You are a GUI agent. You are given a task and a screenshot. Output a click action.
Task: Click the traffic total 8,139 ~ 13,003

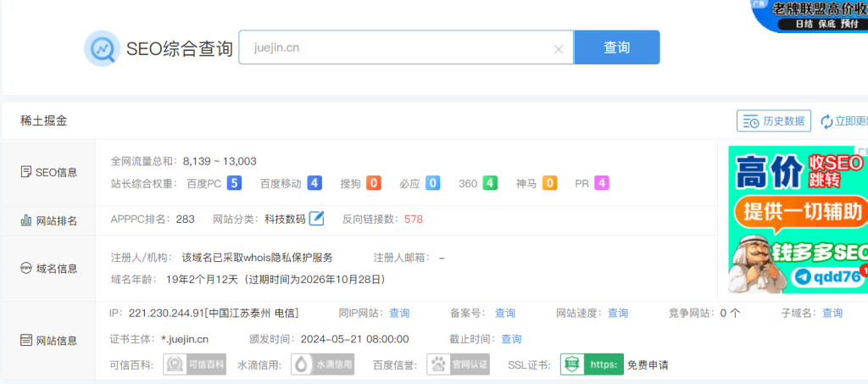point(220,161)
